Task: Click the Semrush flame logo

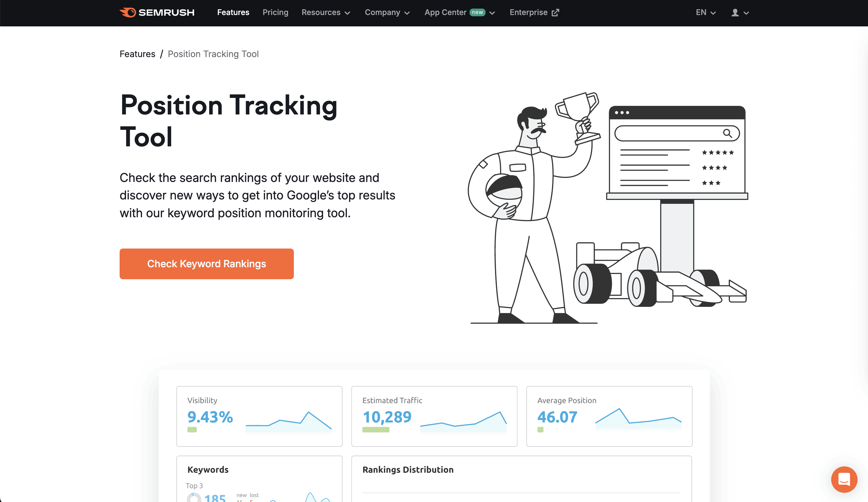Action: coord(128,12)
